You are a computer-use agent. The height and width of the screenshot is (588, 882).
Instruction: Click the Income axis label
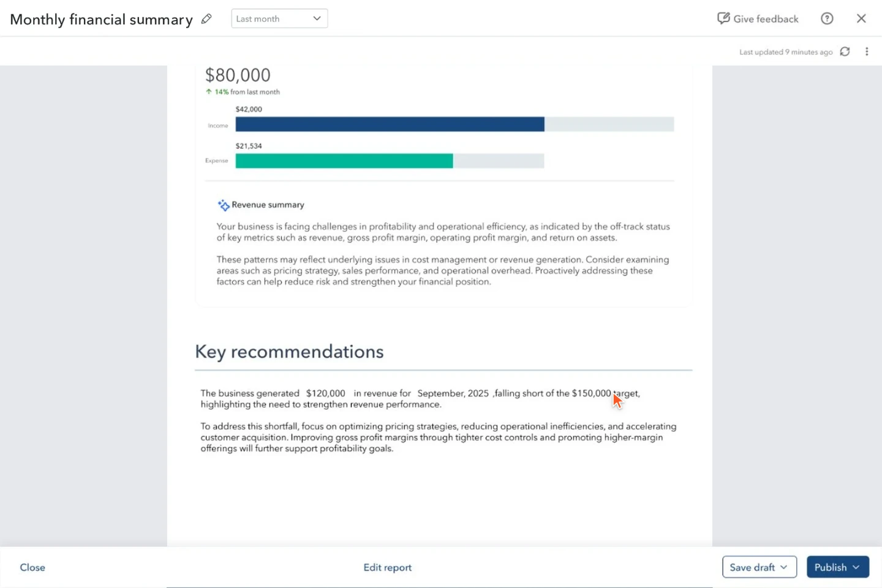[218, 126]
